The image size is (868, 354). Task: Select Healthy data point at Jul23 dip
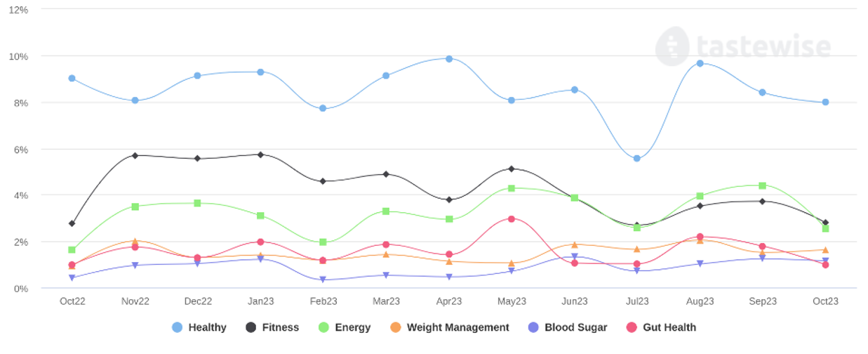click(x=637, y=159)
